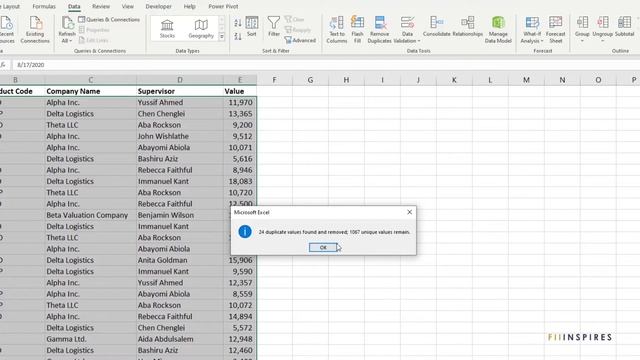Expand the Group dropdown arrow
This screenshot has width=640, height=360.
point(582,41)
